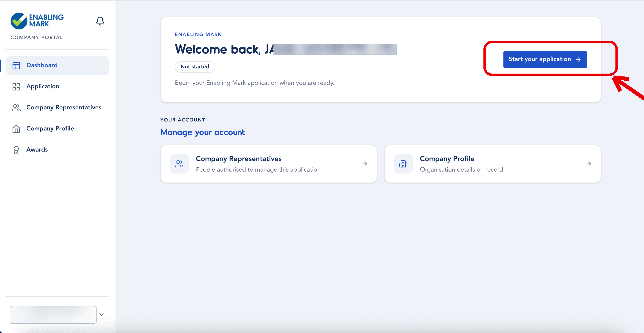Click the ENABLING MARK label above the welcome
Image resolution: width=644 pixels, height=333 pixels.
pos(198,34)
